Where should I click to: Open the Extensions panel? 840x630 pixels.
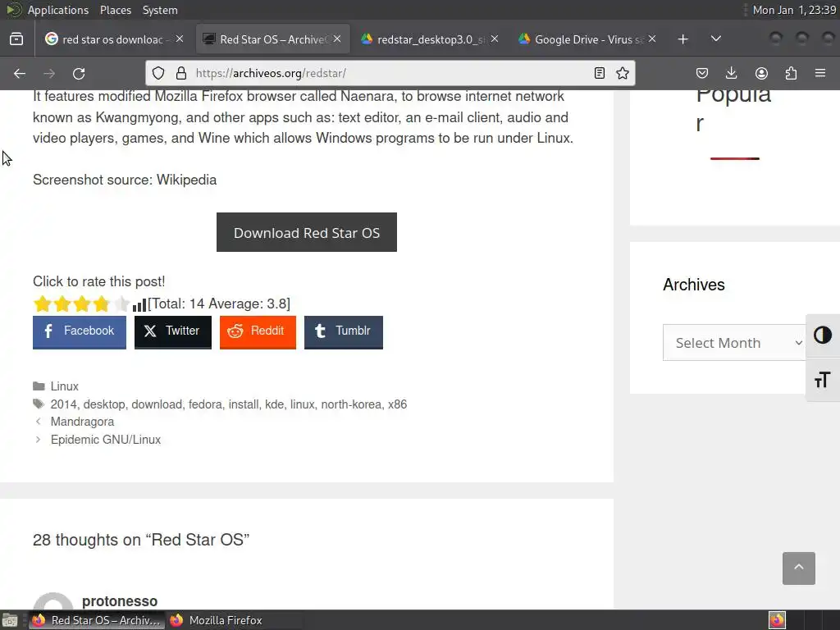coord(791,73)
